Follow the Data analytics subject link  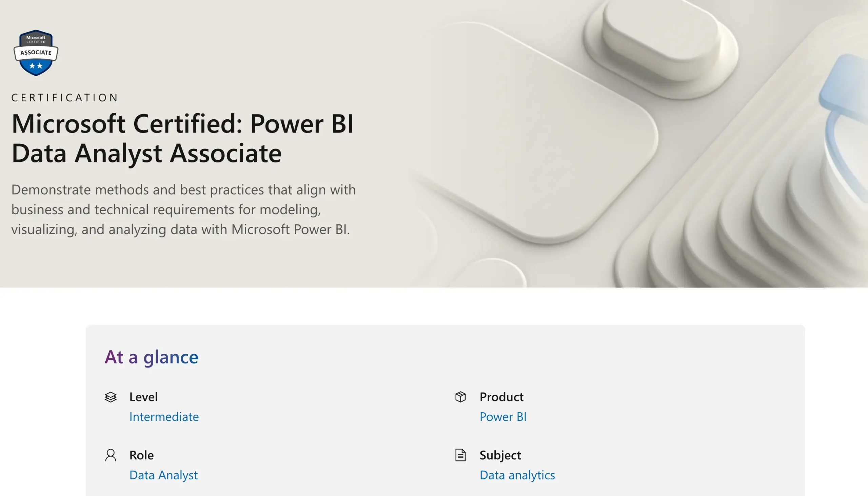517,475
